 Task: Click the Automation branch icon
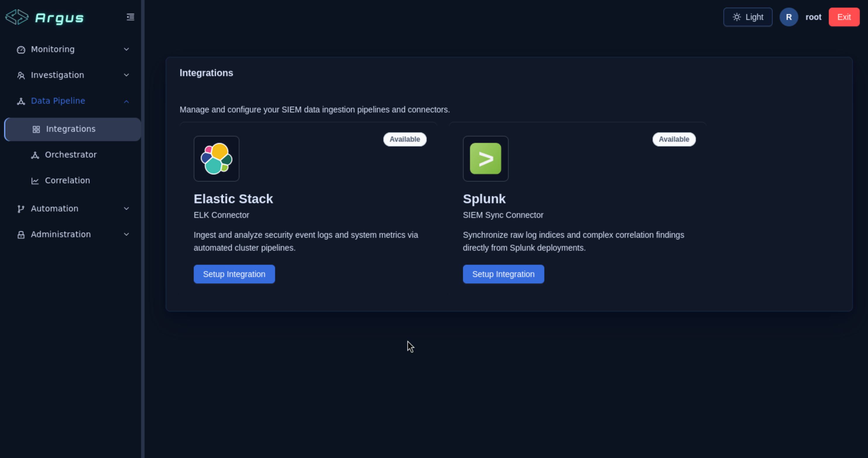pos(21,209)
